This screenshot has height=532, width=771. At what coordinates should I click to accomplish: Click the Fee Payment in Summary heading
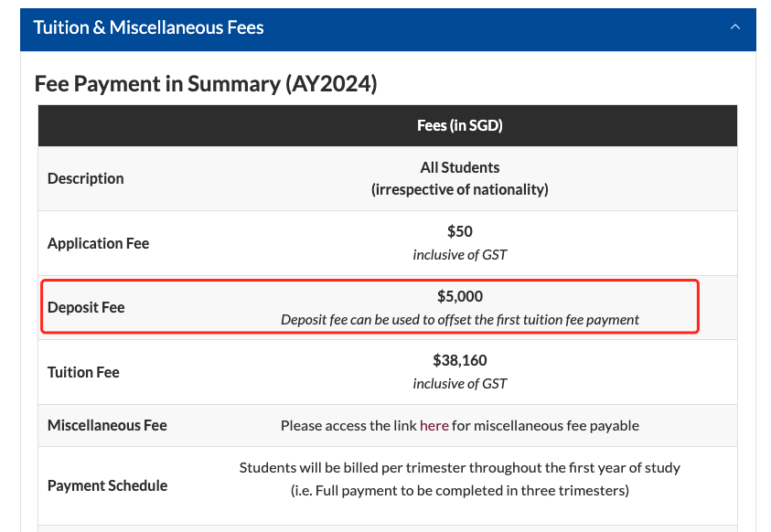(x=206, y=83)
